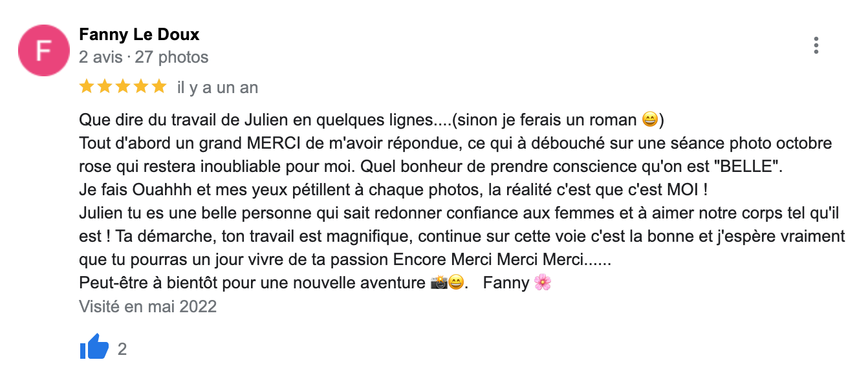
Task: Click the fourth rating star
Action: 142,86
